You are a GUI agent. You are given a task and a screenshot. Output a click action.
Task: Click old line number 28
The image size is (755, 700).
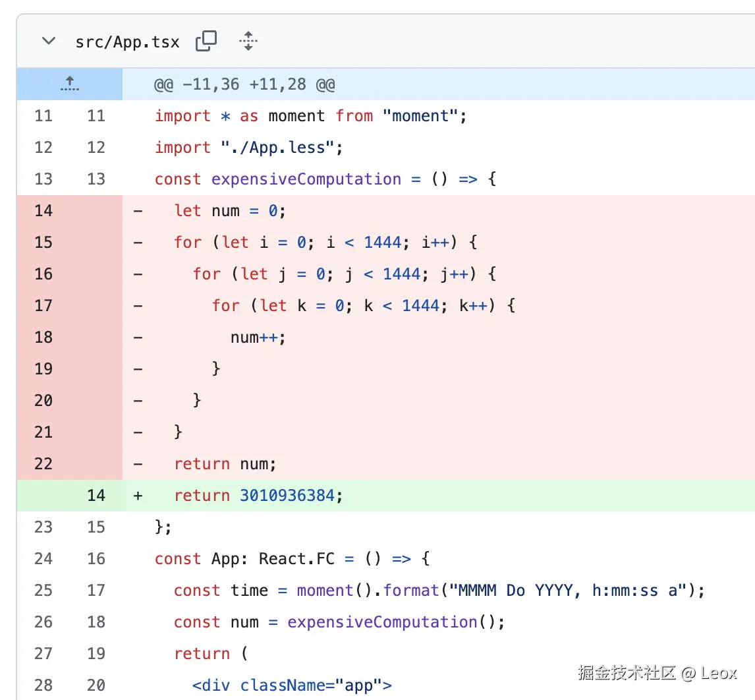pos(43,685)
